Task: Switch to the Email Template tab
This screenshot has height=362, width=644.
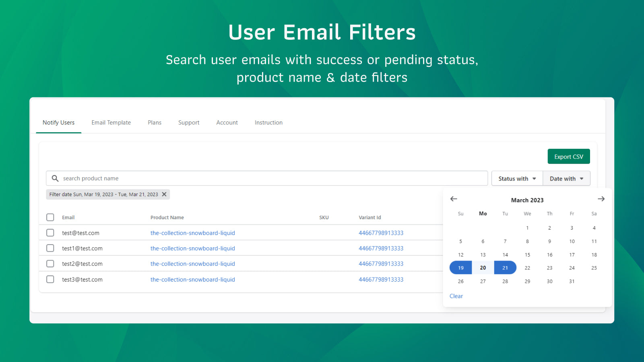Action: tap(111, 123)
